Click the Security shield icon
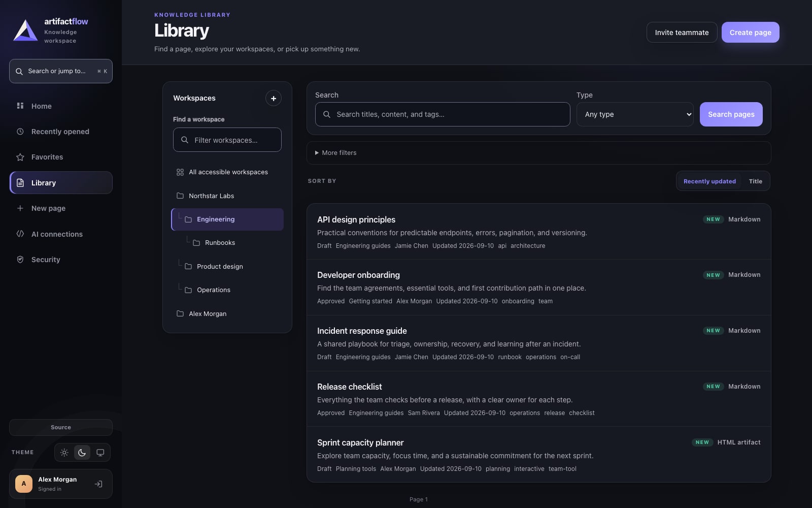The image size is (812, 508). [x=20, y=260]
